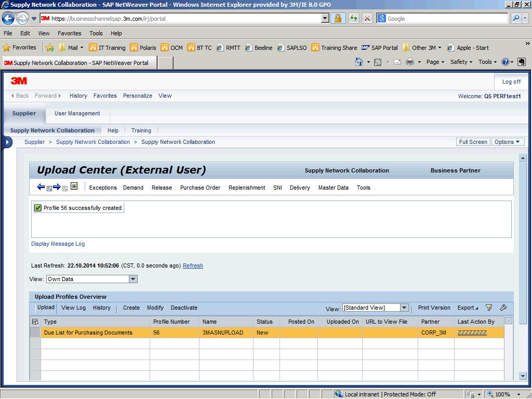Image resolution: width=532 pixels, height=399 pixels.
Task: Open the address bar URL dropdown
Action: (325, 18)
